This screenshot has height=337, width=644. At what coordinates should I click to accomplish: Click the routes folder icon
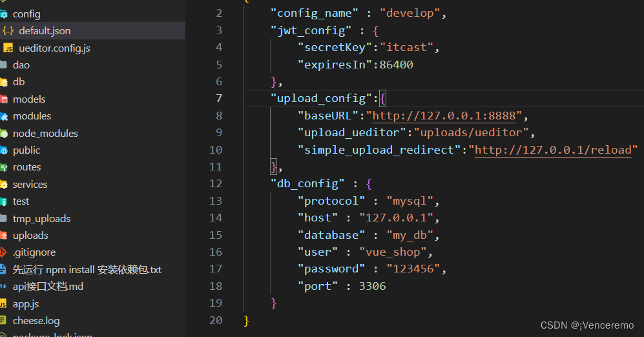[x=4, y=167]
